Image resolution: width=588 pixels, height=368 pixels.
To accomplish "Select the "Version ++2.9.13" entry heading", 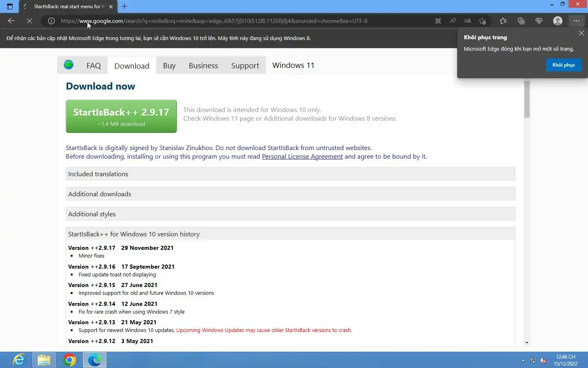I will pyautogui.click(x=92, y=322).
